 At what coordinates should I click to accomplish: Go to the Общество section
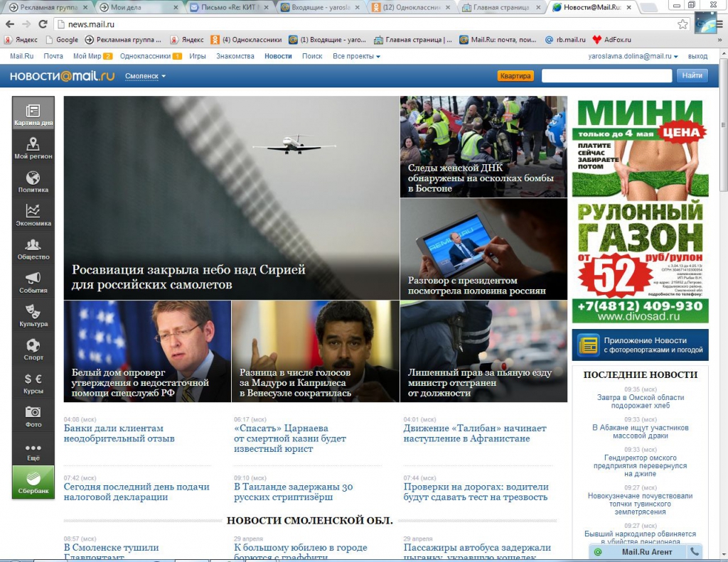click(33, 248)
